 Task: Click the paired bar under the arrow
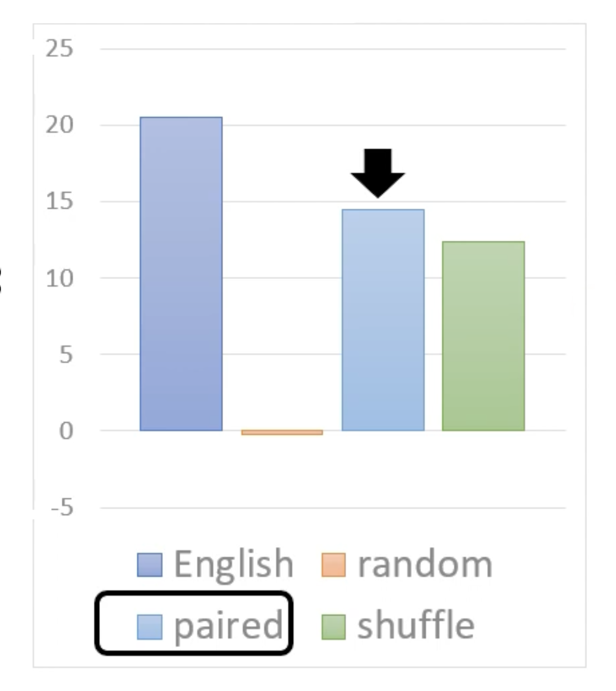tap(383, 320)
